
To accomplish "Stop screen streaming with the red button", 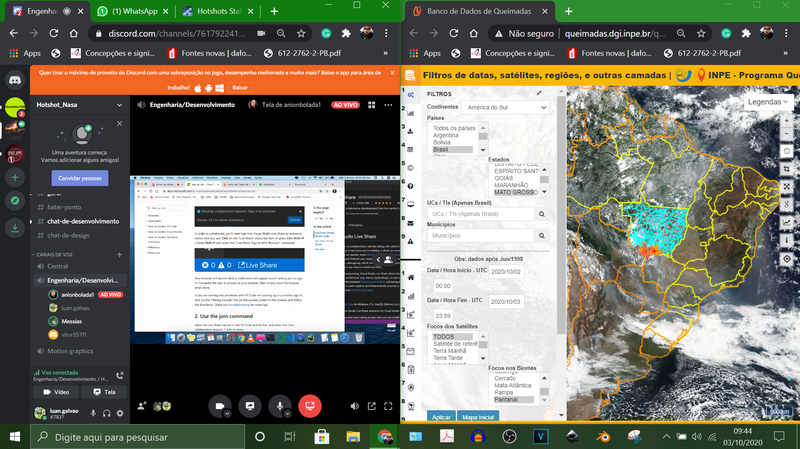I will tap(310, 406).
